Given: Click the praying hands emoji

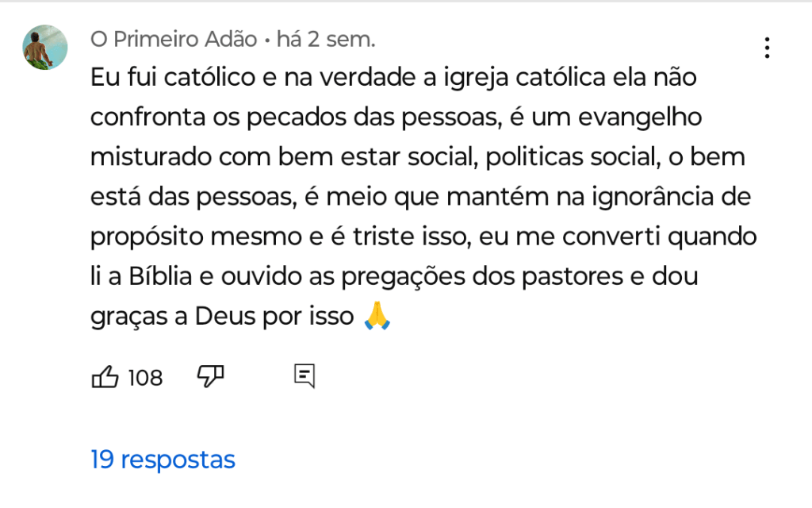Looking at the screenshot, I should (x=377, y=317).
